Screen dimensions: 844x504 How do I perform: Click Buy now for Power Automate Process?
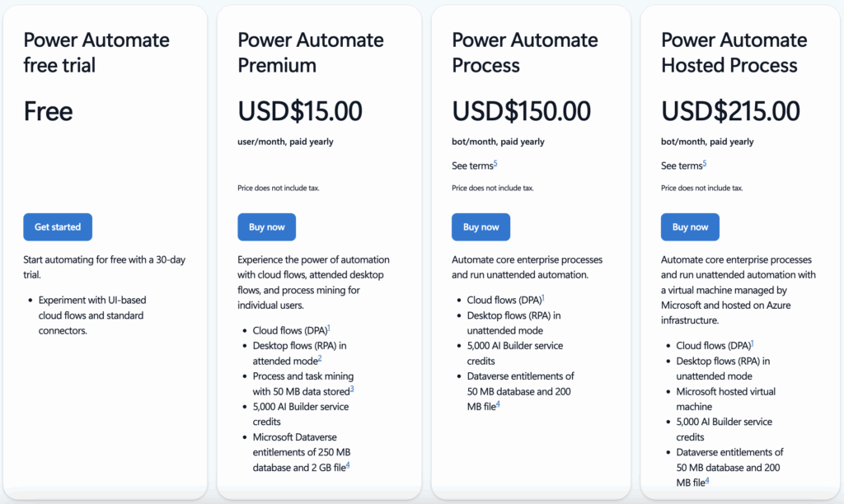[x=481, y=226]
